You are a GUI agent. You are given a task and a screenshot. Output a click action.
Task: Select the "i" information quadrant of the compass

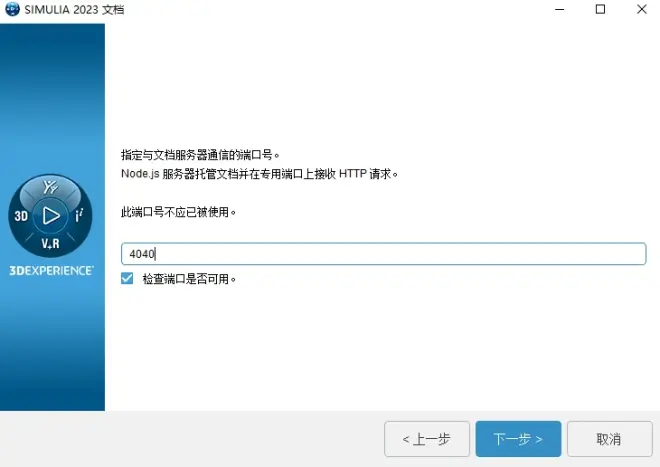(79, 216)
